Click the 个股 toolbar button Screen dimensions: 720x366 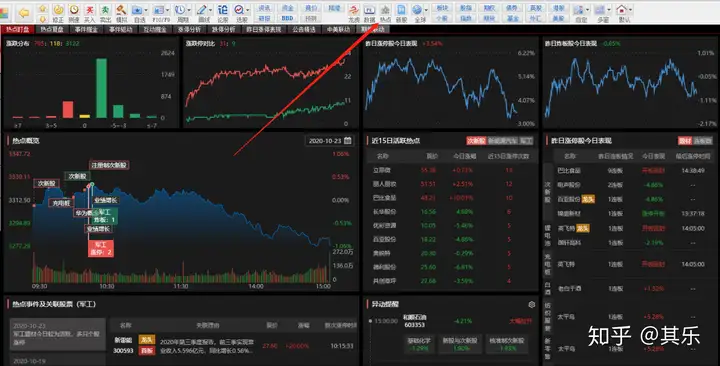click(442, 19)
